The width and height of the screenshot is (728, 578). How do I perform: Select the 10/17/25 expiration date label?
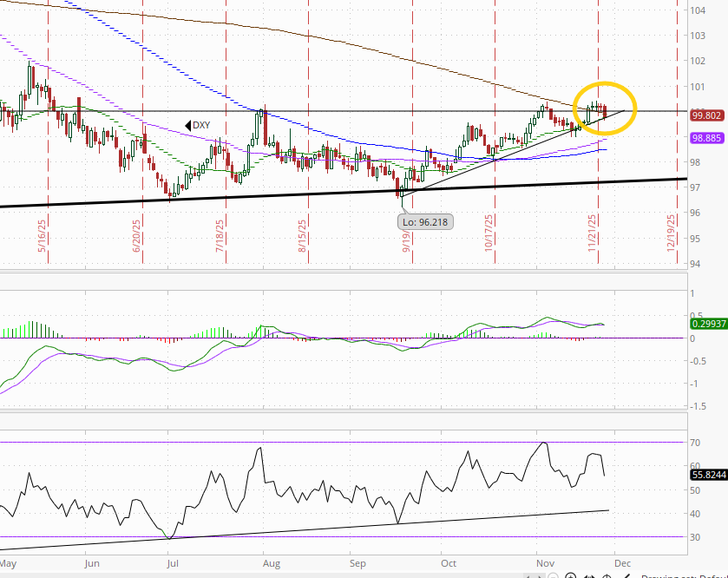click(x=489, y=233)
